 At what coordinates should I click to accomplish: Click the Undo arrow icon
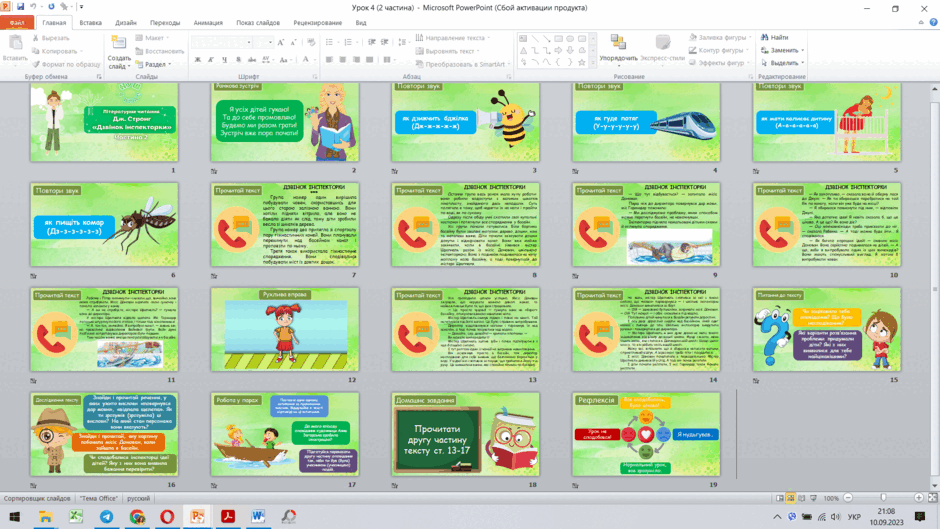click(x=34, y=7)
